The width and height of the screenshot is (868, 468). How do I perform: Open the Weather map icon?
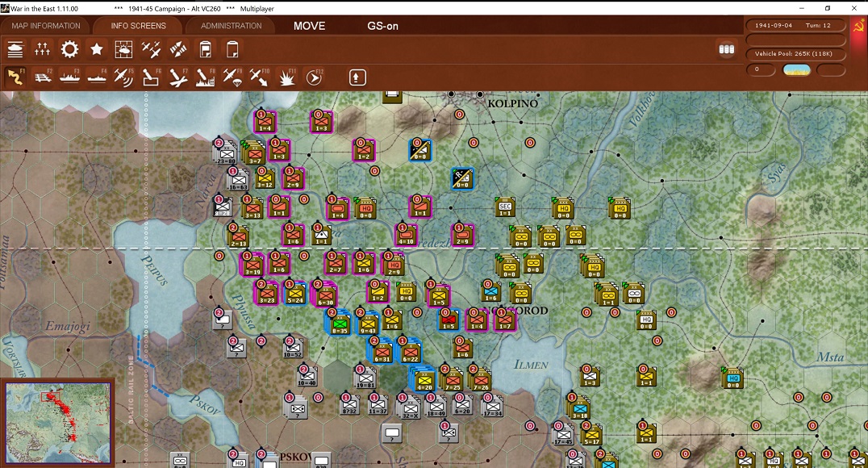point(123,50)
